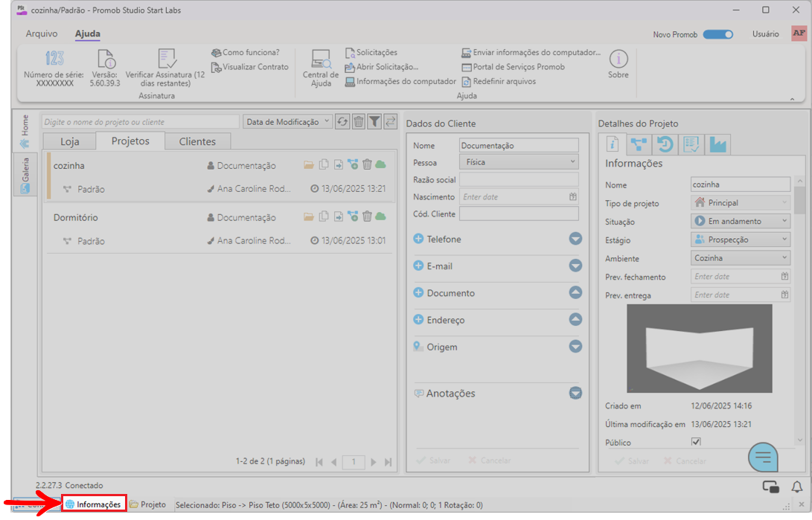This screenshot has height=520, width=812.
Task: Open the checklist tab in Detalhes
Action: (691, 144)
